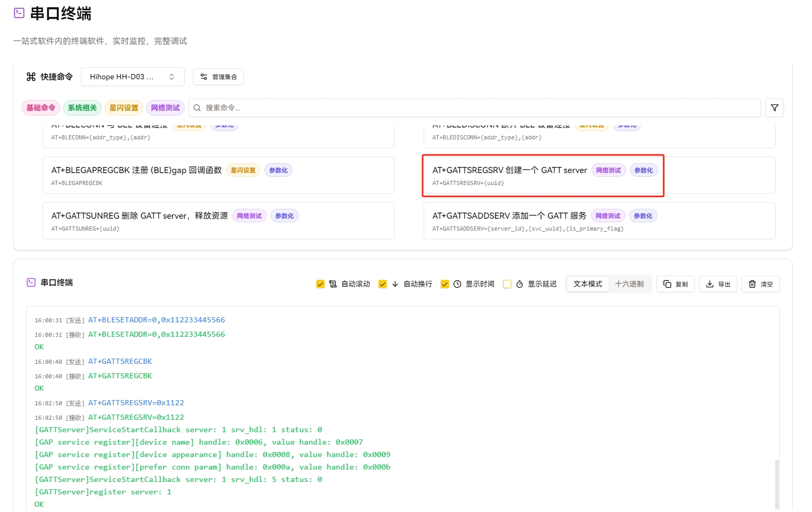The width and height of the screenshot is (812, 512).
Task: Click the trash icon in 清空 button
Action: [x=752, y=284]
